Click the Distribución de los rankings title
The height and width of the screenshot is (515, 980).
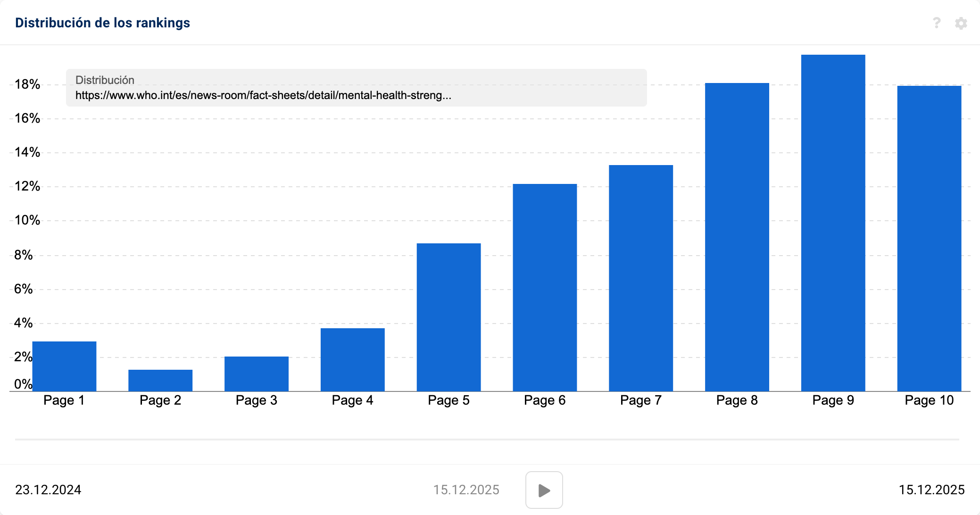(x=102, y=23)
